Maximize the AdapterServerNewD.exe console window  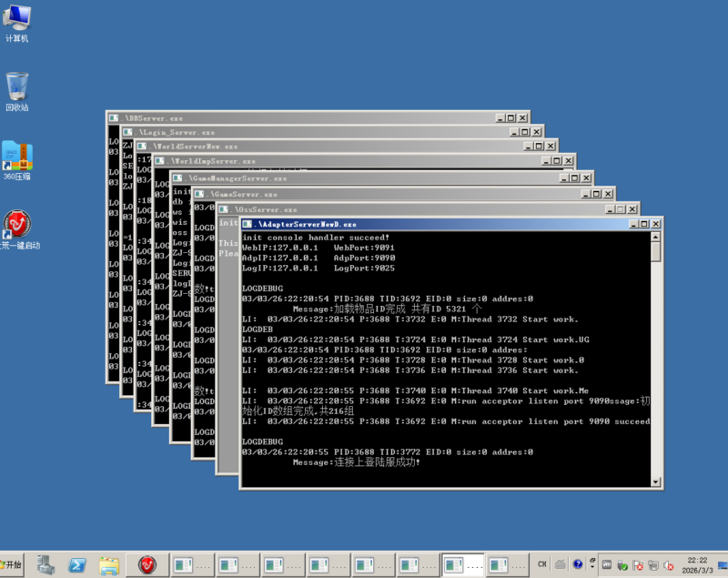643,224
